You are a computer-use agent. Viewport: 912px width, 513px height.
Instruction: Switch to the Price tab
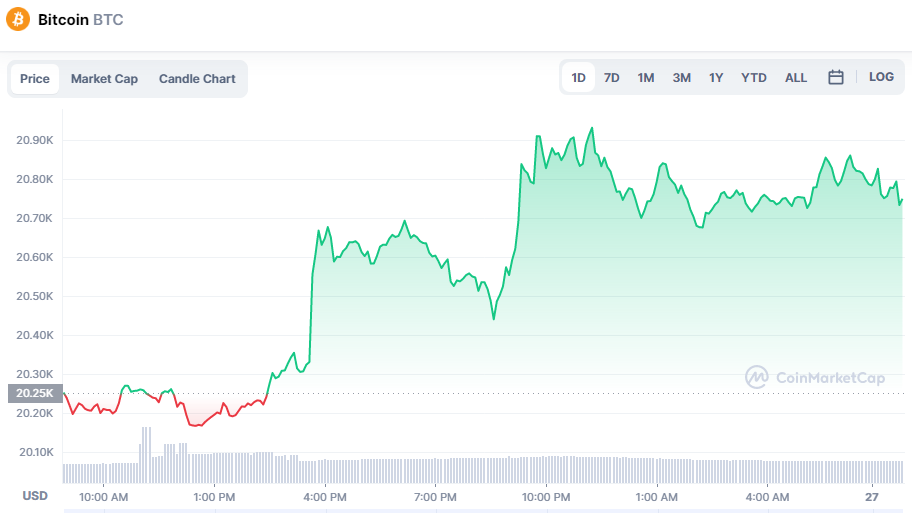35,79
